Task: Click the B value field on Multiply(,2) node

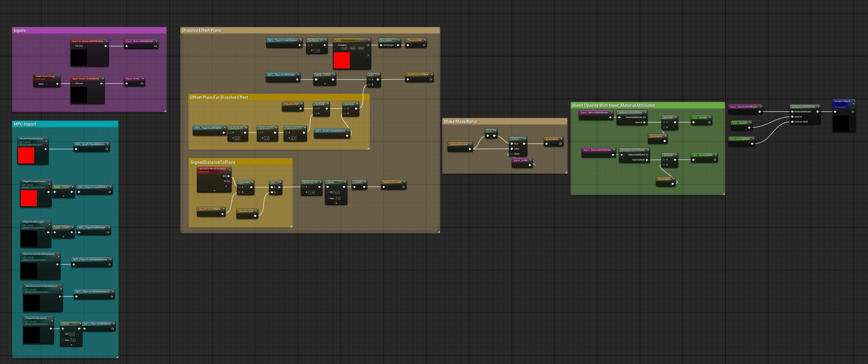Action: (x=237, y=138)
